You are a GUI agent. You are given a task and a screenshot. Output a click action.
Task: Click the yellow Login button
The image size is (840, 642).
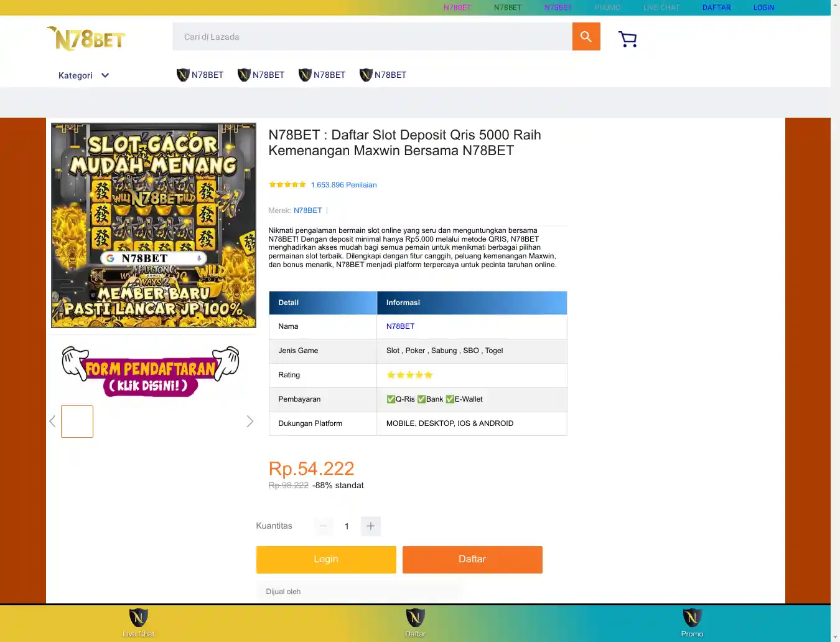point(326,559)
